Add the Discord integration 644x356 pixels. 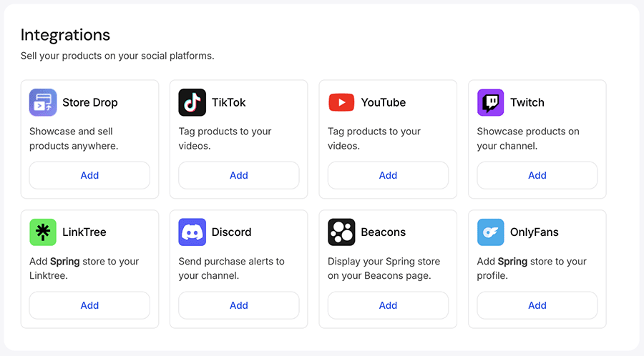[238, 305]
